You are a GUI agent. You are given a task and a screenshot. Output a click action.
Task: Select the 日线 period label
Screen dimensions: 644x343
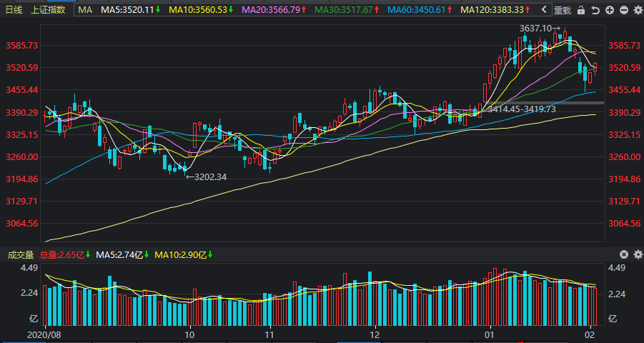[x=14, y=10]
